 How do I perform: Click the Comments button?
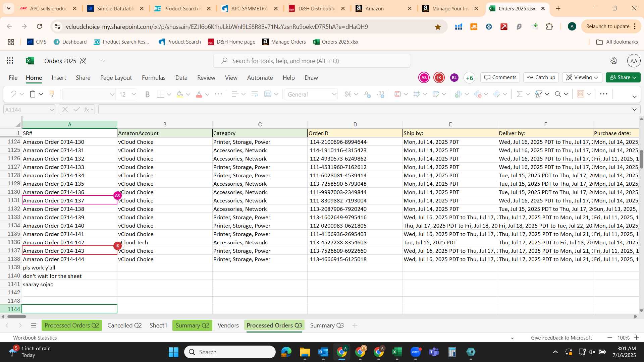point(500,77)
